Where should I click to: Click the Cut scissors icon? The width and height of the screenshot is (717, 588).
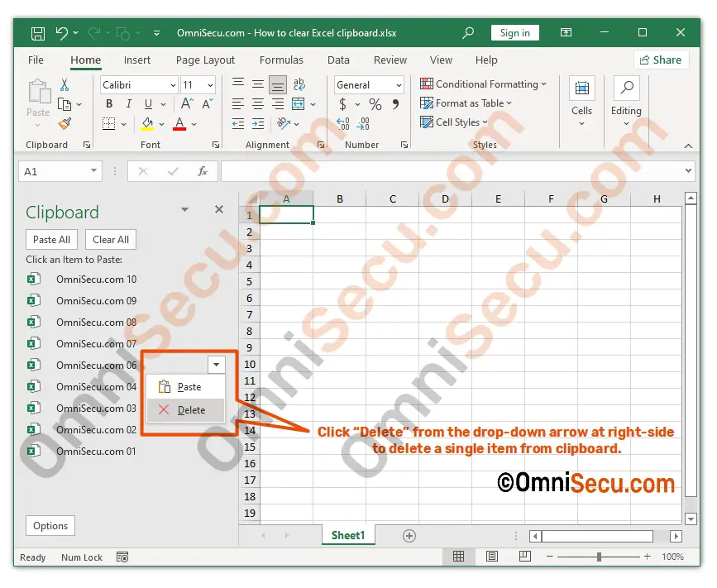(65, 84)
